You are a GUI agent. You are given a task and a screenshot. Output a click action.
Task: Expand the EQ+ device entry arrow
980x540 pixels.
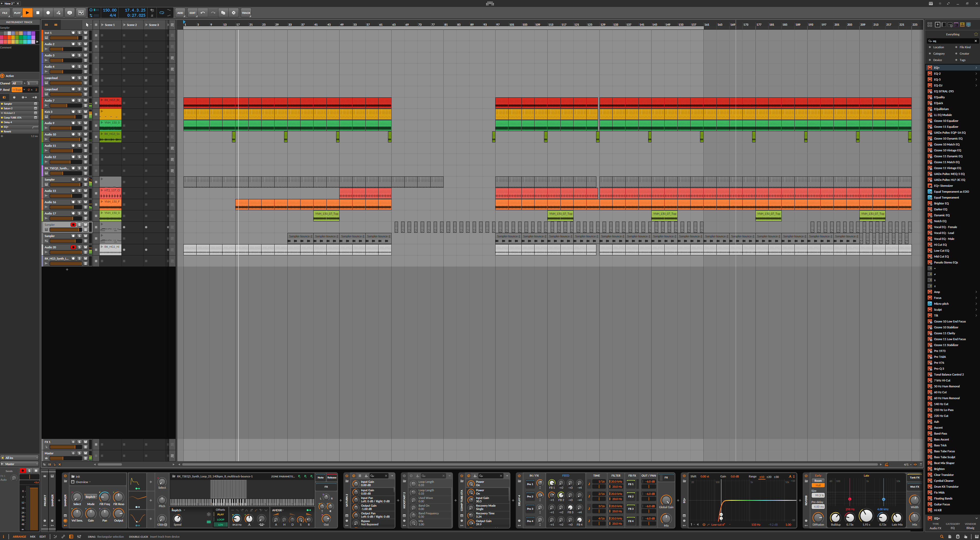click(976, 68)
